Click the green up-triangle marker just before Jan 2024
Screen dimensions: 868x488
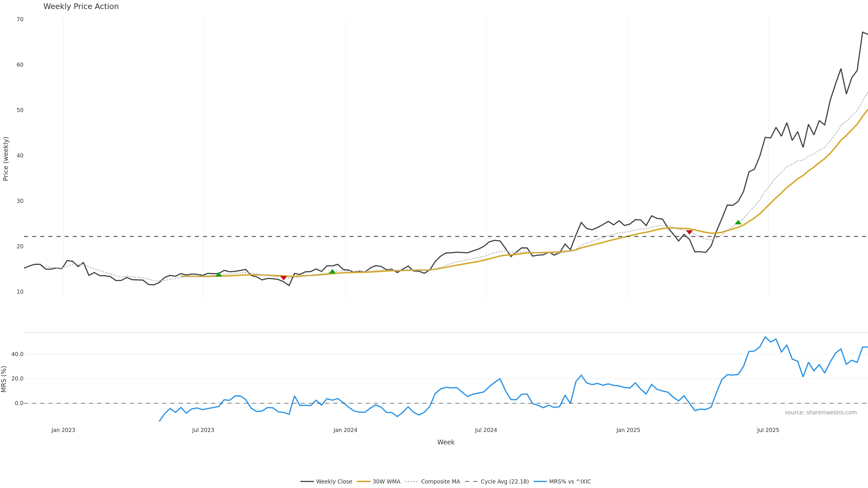(332, 272)
